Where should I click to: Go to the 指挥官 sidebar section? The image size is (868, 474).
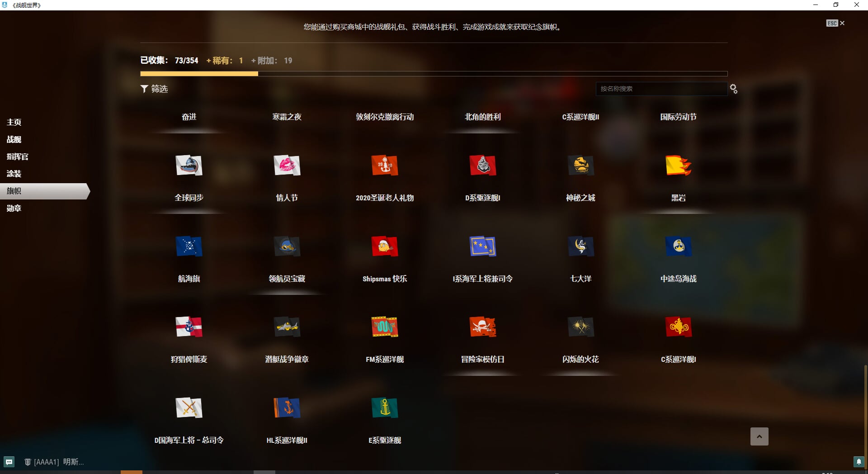click(x=17, y=156)
